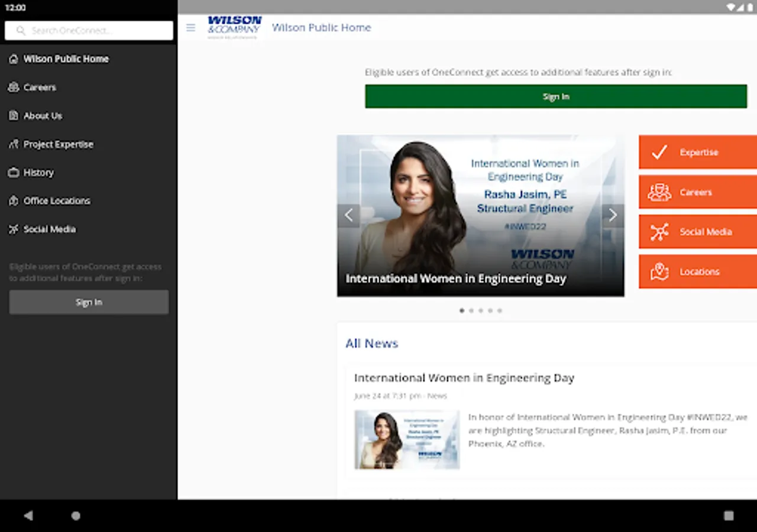Select the fifth carousel pagination dot
Viewport: 757px width, 532px height.
point(500,310)
